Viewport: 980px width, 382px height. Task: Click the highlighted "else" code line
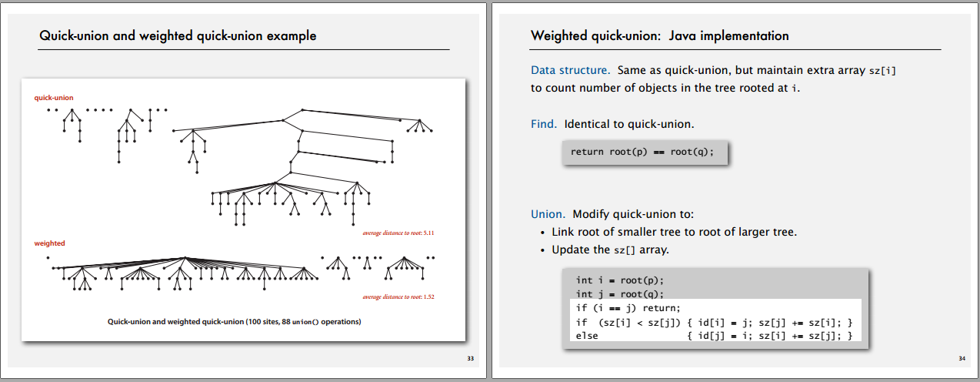pos(714,336)
